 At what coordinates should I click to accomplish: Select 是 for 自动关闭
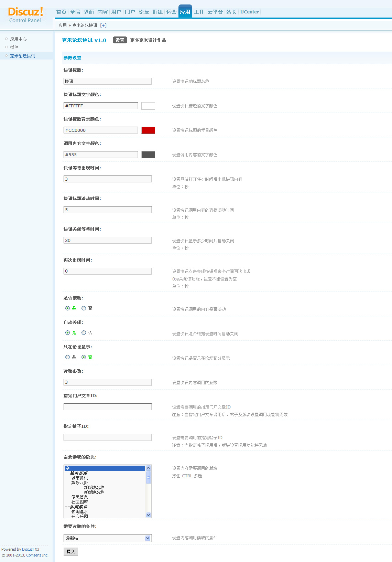(x=68, y=333)
